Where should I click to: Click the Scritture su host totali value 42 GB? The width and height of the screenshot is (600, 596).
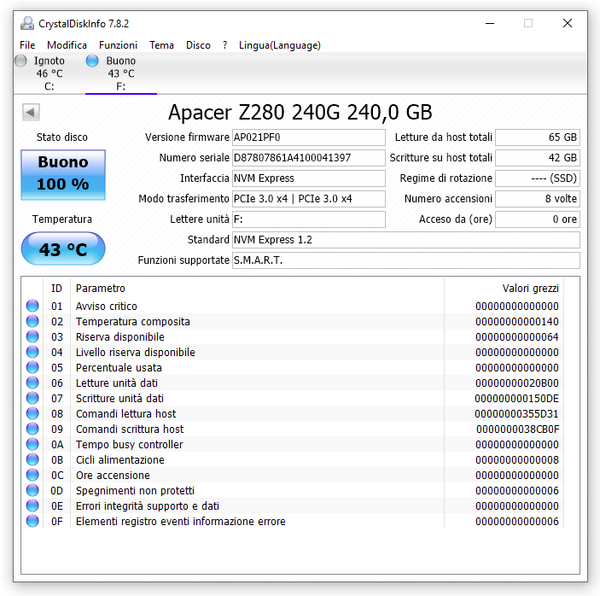538,158
